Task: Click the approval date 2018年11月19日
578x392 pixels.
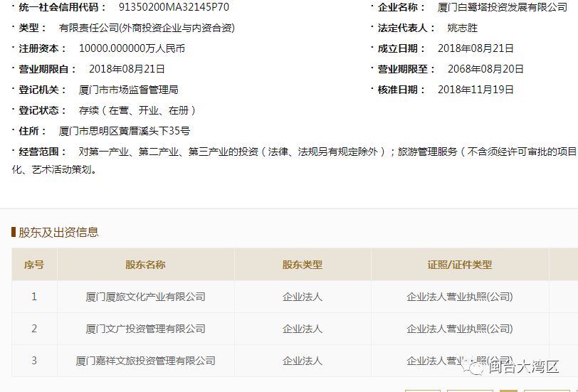Action: 475,90
